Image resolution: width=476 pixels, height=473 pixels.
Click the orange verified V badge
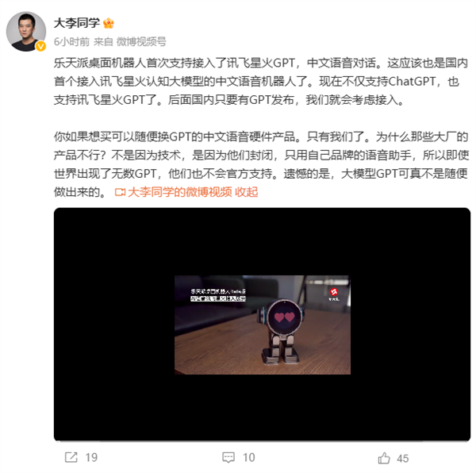click(x=40, y=46)
